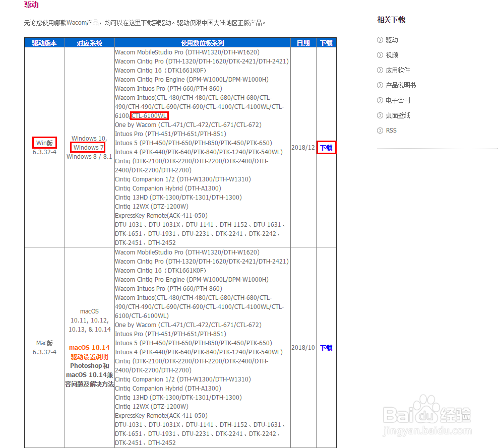Click the arrow icon beside 视频

380,55
